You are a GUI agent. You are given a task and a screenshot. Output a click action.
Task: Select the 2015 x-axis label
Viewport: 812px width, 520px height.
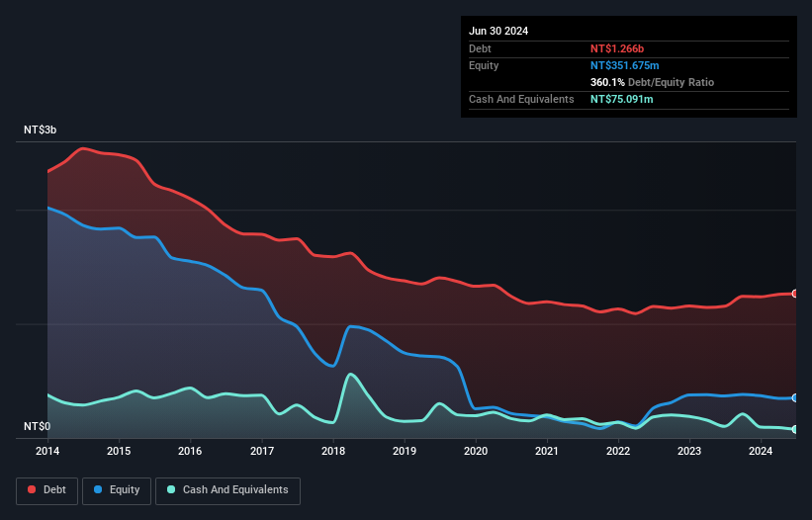(x=119, y=451)
